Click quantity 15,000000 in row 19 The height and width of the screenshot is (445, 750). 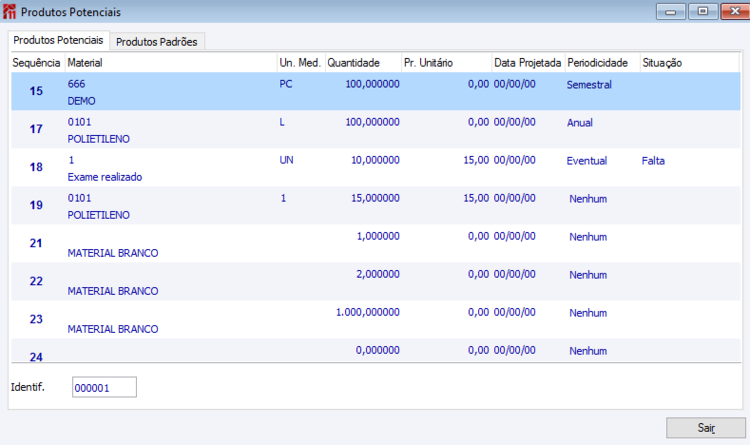point(375,198)
